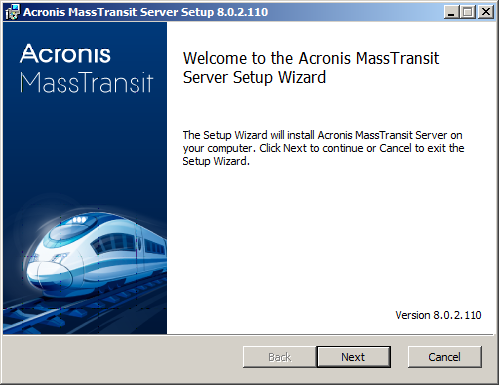This screenshot has height=385, width=499.
Task: Click the disabled maximize window button
Action: point(468,12)
